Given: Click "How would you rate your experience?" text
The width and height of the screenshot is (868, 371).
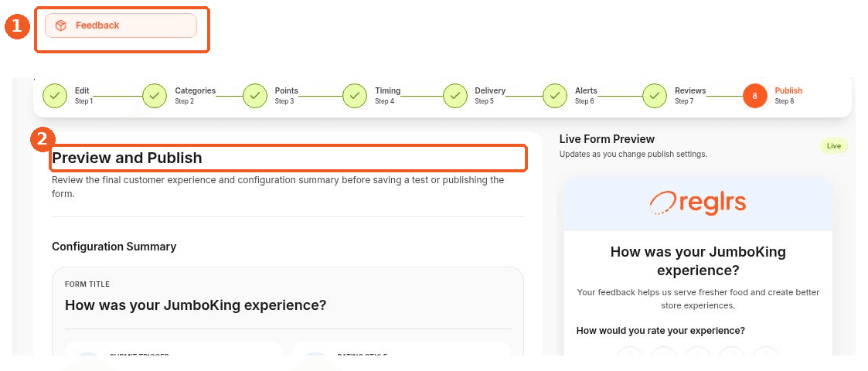Looking at the screenshot, I should 660,331.
